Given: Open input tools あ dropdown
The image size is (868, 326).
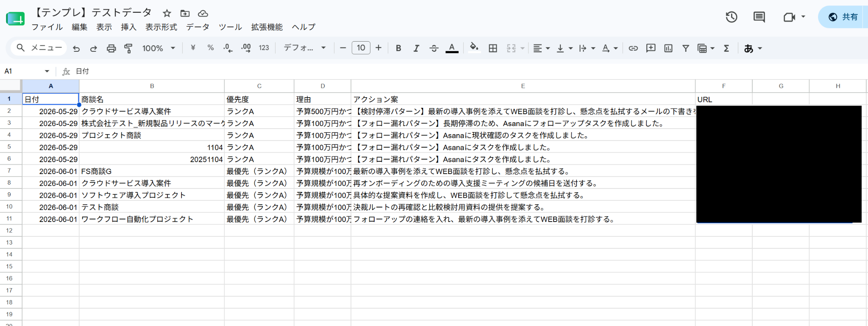Looking at the screenshot, I should pos(753,48).
